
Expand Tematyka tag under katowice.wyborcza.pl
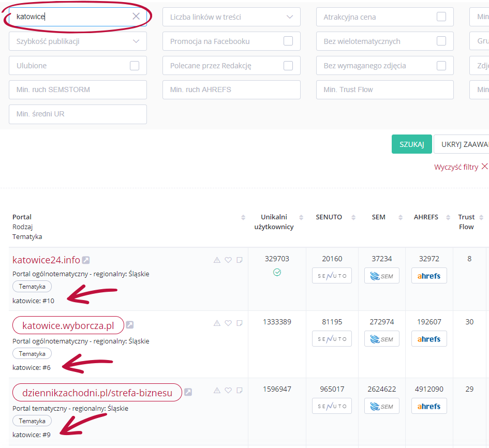pos(32,353)
